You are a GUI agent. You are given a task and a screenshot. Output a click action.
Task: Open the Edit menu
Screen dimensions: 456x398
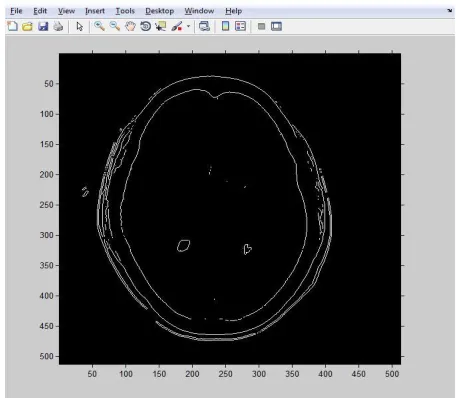(x=40, y=11)
